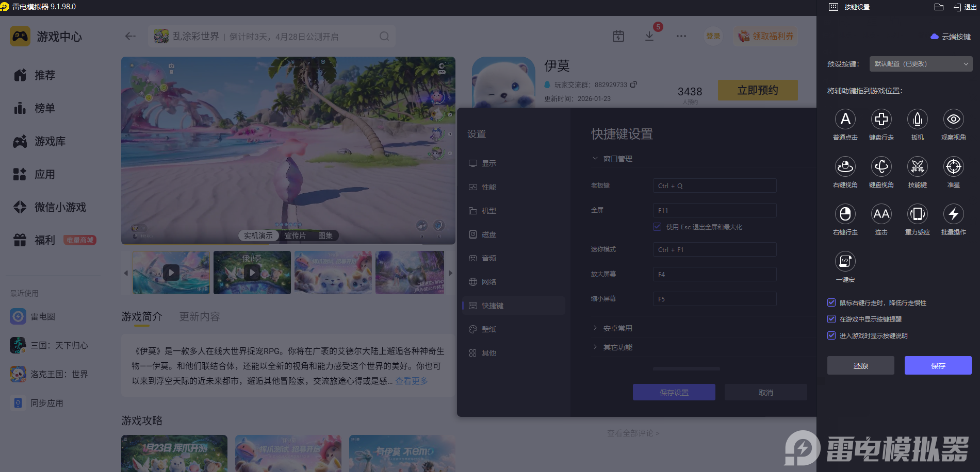Screen dimensions: 980x472
Task: Switch to the 宣传片 media tab
Action: click(295, 235)
